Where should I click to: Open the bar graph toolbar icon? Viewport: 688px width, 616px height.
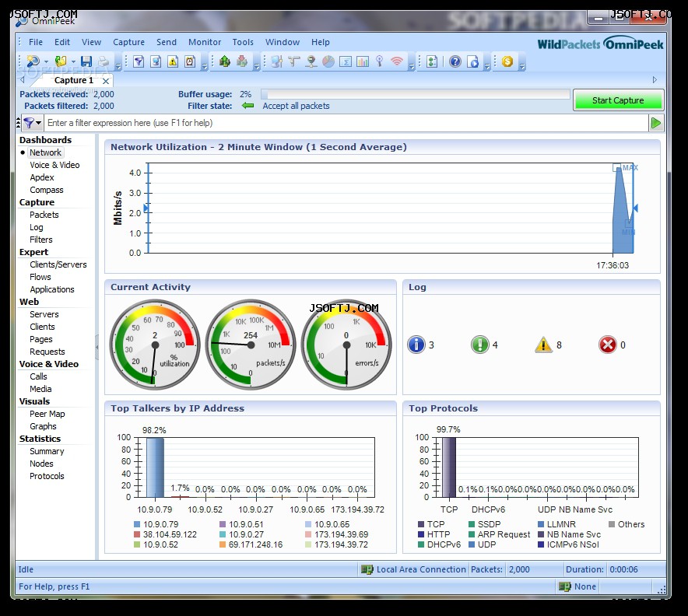click(x=363, y=61)
